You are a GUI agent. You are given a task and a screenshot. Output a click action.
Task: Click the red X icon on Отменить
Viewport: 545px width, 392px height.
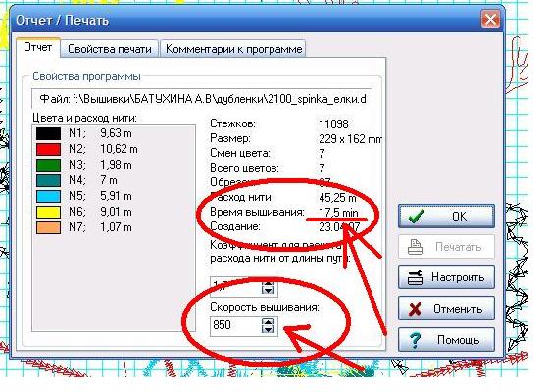pyautogui.click(x=416, y=309)
